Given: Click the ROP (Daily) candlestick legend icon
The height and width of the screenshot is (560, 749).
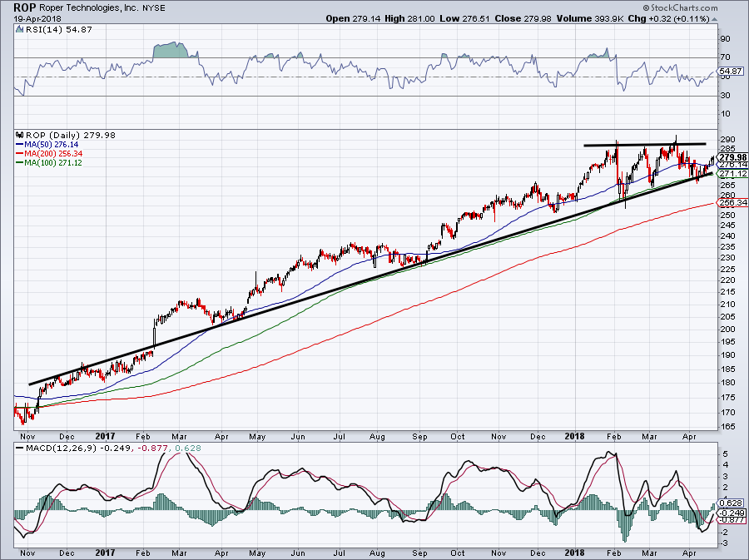Looking at the screenshot, I should click(19, 135).
